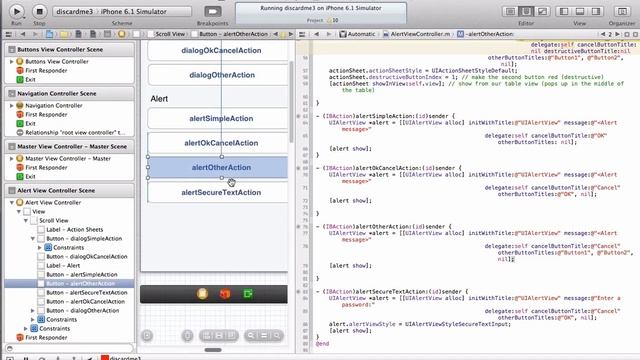Screen dimensions: 640x360
Task: Go forward in storyboard jump bar
Action: [35, 34]
